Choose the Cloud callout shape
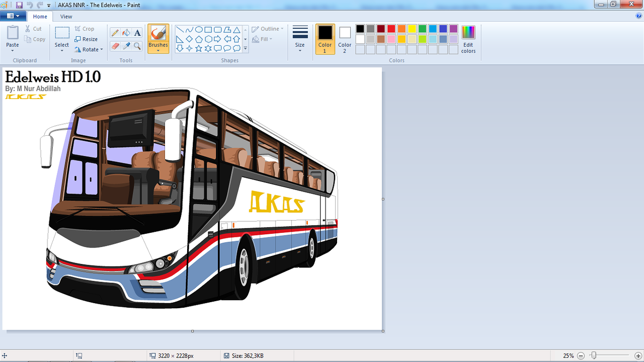The width and height of the screenshot is (644, 362). [236, 48]
